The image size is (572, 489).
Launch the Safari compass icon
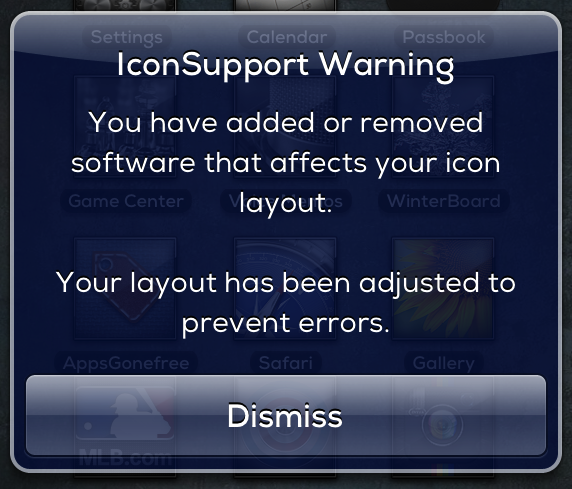pyautogui.click(x=285, y=289)
